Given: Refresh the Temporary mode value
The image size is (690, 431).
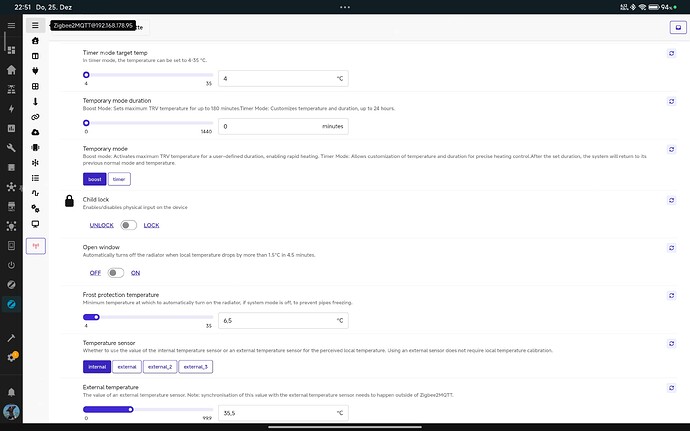Looking at the screenshot, I should 672,149.
